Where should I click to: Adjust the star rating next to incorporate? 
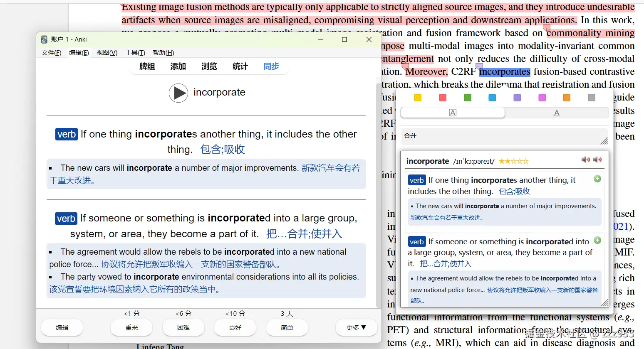pyautogui.click(x=513, y=161)
